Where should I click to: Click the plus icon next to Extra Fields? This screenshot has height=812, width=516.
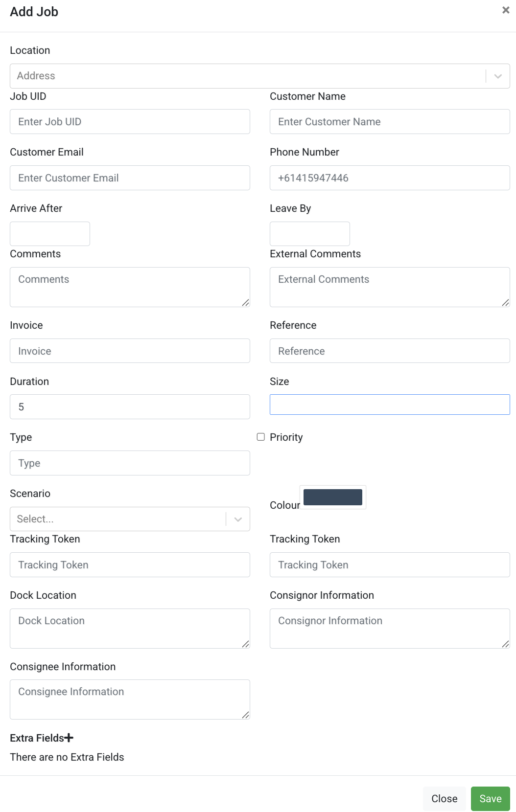(69, 738)
